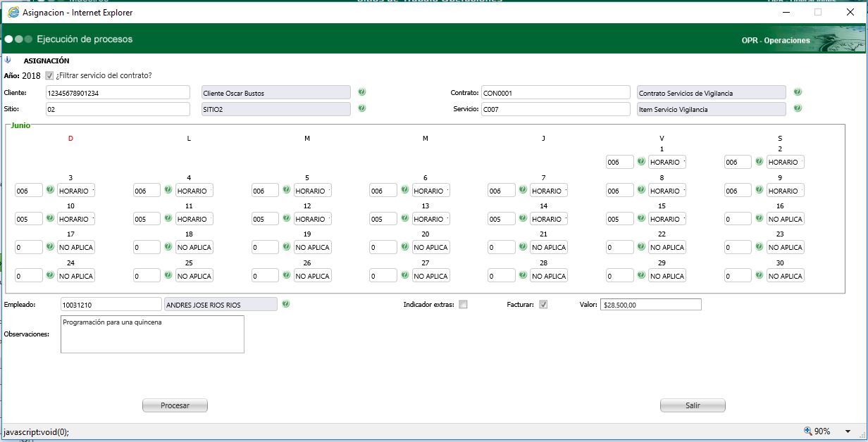This screenshot has width=868, height=442.
Task: Click the Cliente number input field
Action: click(x=118, y=93)
